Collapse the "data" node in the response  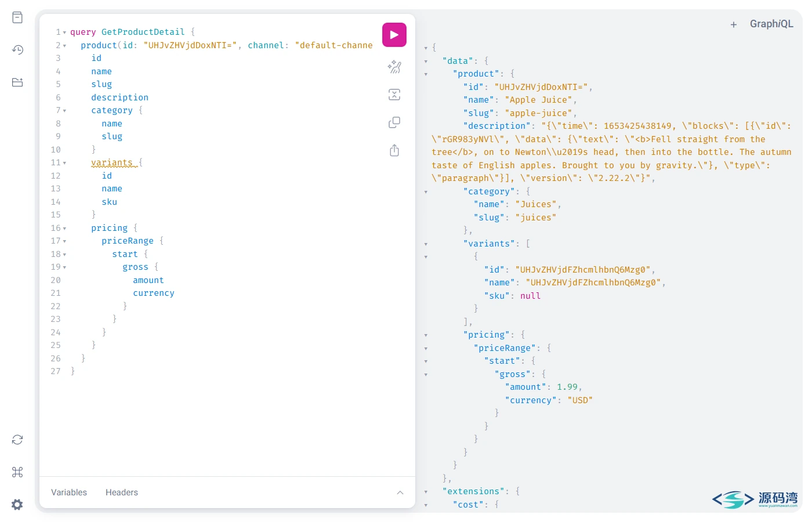click(426, 61)
